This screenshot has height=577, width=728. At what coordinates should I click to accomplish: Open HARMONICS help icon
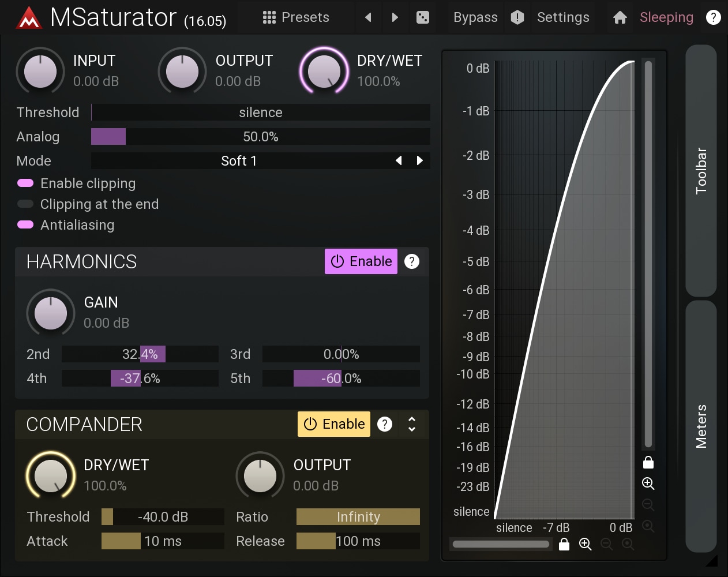tap(412, 261)
